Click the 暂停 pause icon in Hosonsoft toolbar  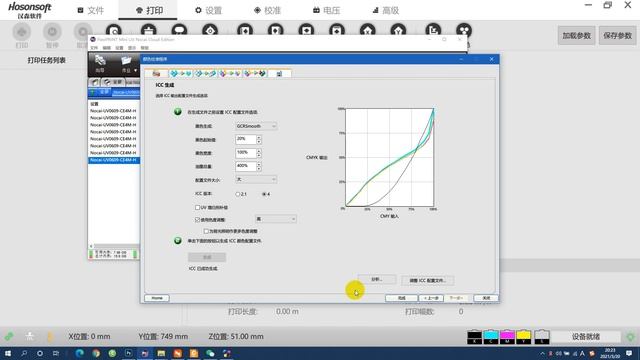tap(52, 32)
